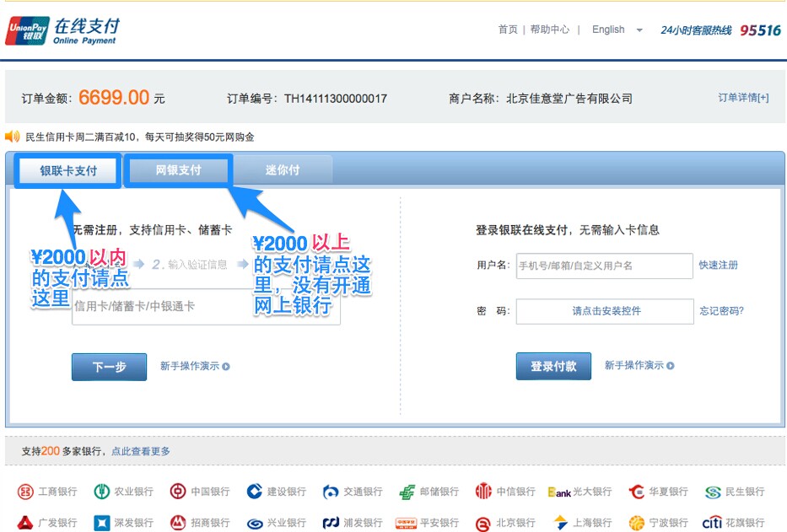Select the 邮储银行 bank icon
This screenshot has height=532, width=787.
[x=407, y=492]
